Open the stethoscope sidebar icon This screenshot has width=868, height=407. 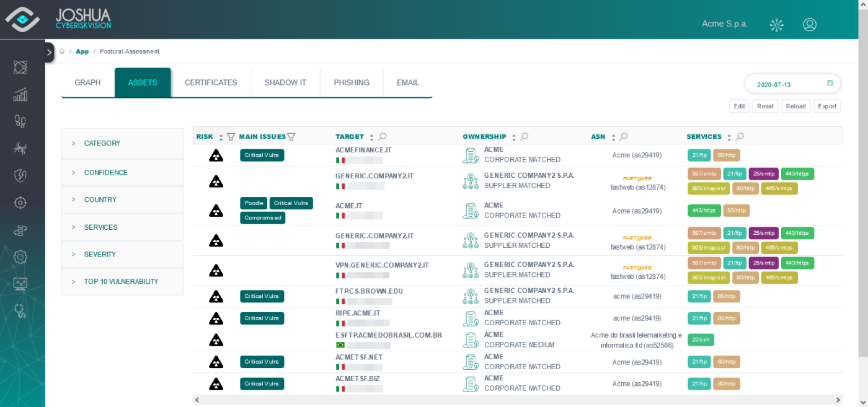pos(20,311)
